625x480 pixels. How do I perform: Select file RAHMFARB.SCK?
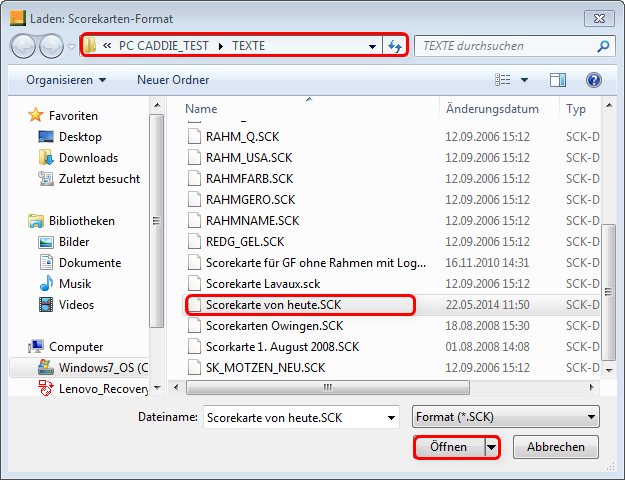[250, 179]
